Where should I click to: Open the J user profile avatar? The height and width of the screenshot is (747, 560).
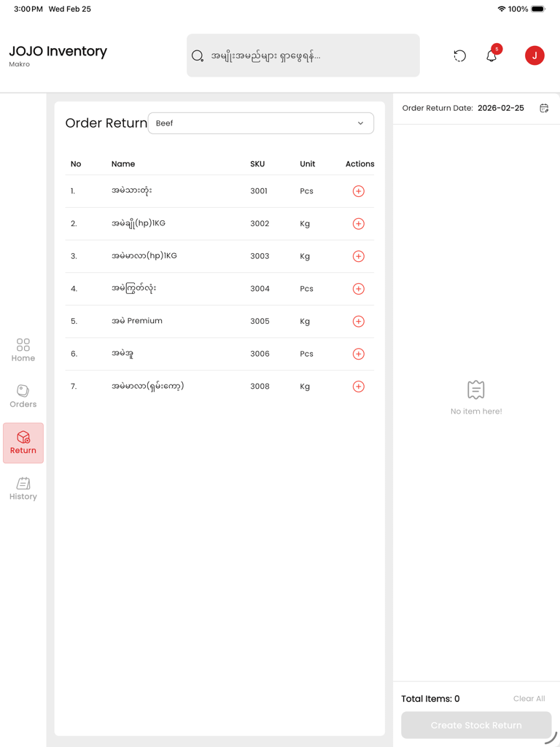pyautogui.click(x=534, y=55)
